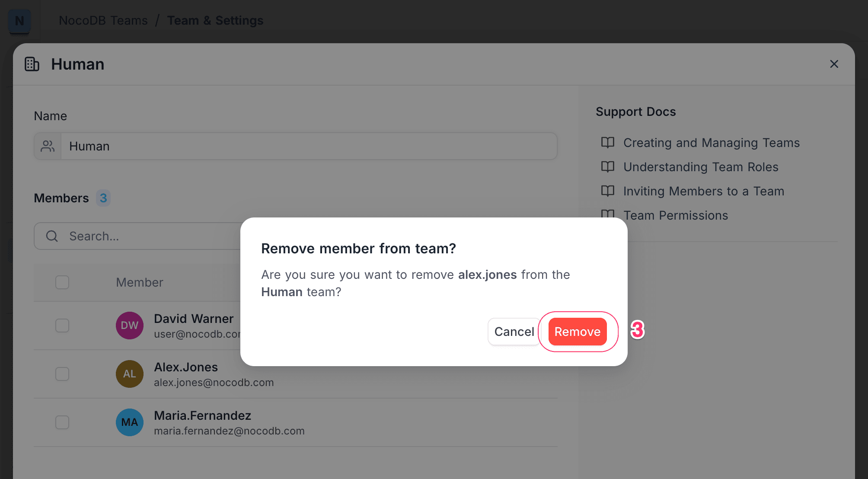The width and height of the screenshot is (868, 479).
Task: Click the people icon in the Name field
Action: (x=48, y=146)
